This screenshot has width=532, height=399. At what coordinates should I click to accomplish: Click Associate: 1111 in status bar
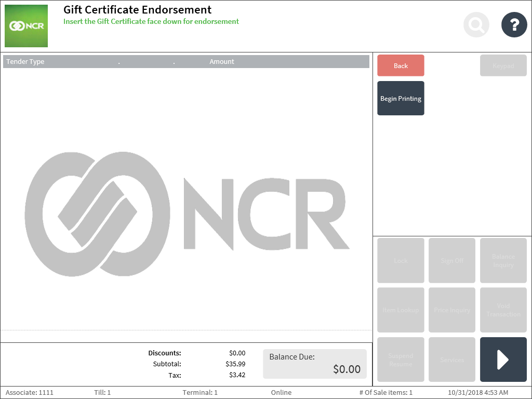[30, 393]
